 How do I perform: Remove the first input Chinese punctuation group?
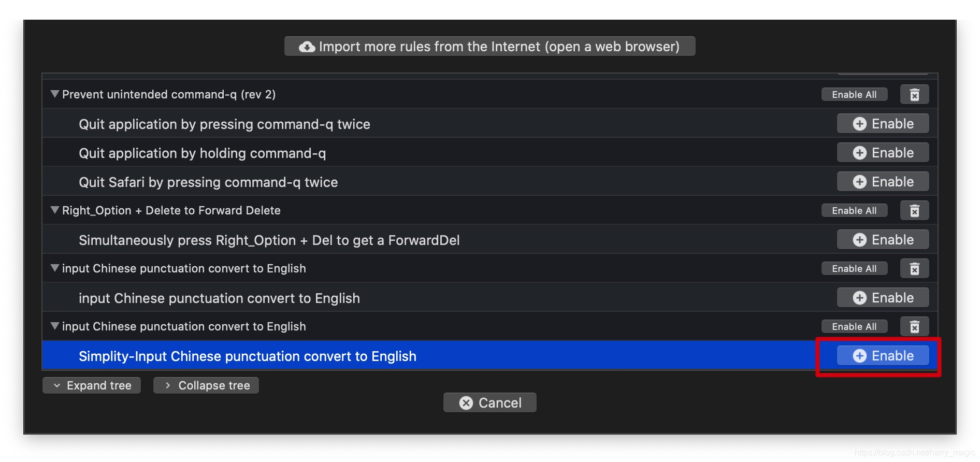(x=914, y=269)
